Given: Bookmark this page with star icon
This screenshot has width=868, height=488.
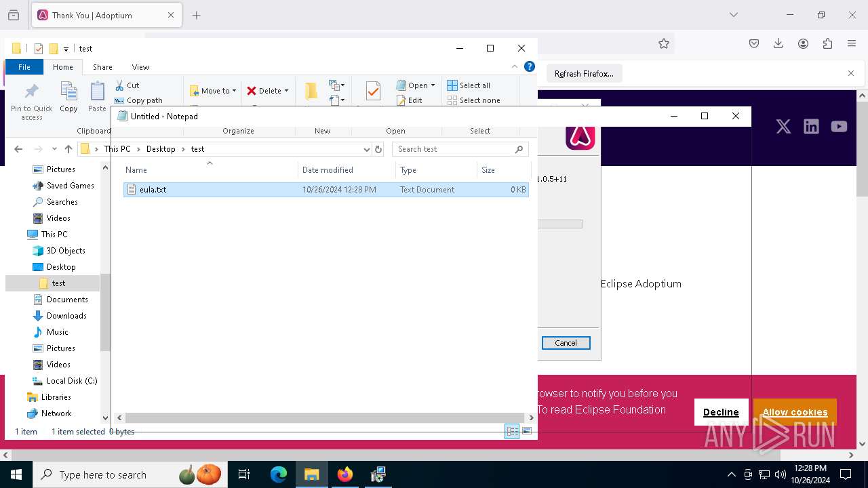Looking at the screenshot, I should pyautogui.click(x=664, y=43).
